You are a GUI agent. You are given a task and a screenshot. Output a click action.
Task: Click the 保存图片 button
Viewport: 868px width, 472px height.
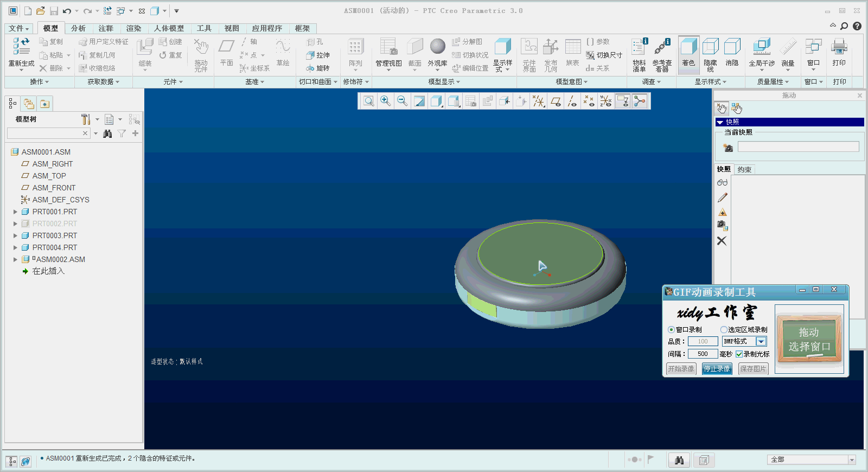(x=753, y=369)
